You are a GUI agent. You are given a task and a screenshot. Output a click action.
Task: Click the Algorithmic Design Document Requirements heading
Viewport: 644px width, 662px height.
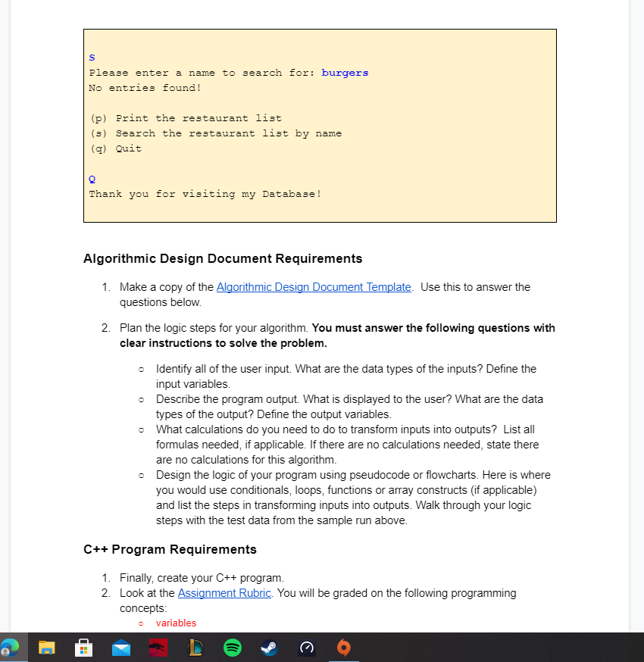(x=222, y=258)
